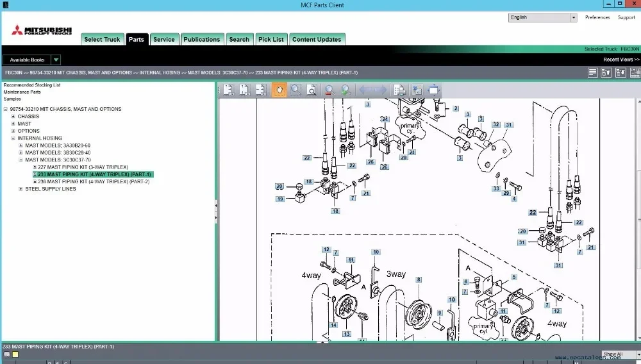
Task: Click the tree up-arrow icon
Action: [606, 72]
